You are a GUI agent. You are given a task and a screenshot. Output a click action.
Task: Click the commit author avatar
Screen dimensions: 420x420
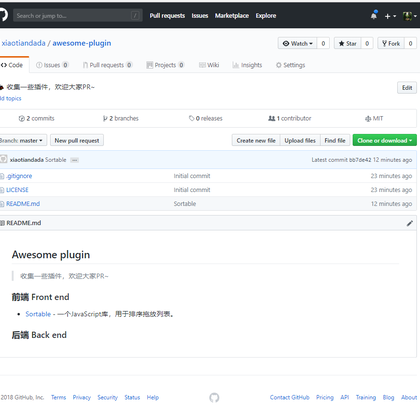tap(3, 159)
